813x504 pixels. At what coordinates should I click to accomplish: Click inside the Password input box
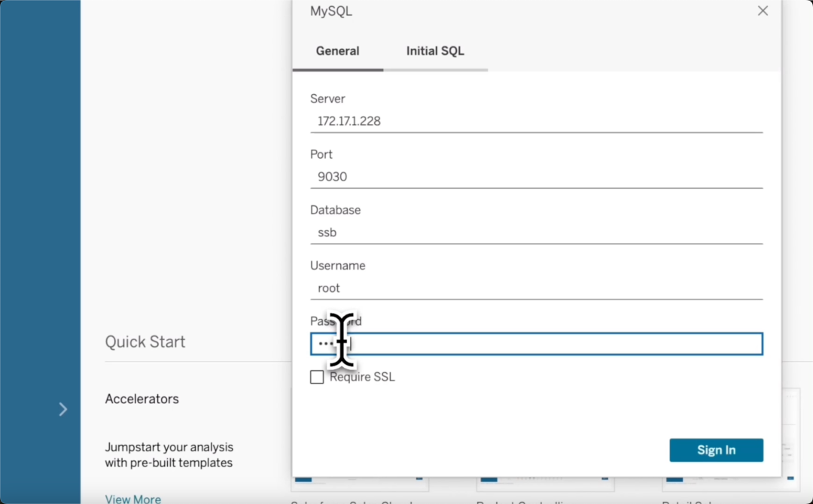point(536,344)
